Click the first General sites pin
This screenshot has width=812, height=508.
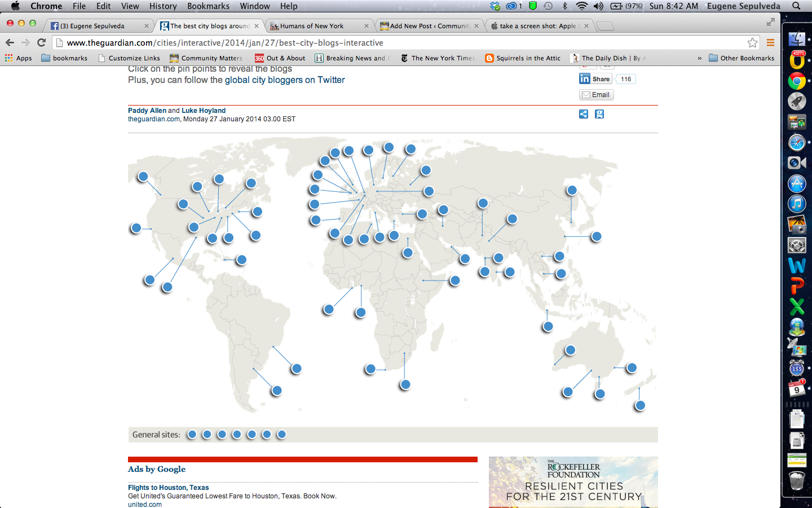(x=192, y=435)
